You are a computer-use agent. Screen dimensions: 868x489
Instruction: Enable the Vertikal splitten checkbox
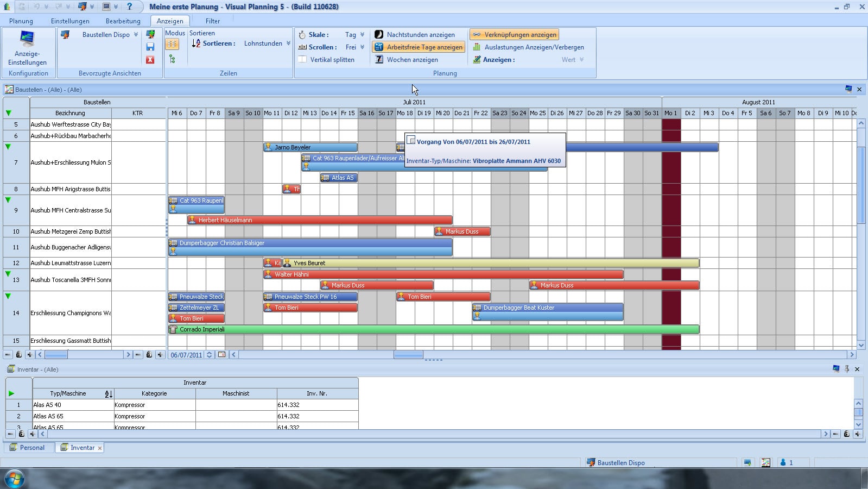coord(302,60)
